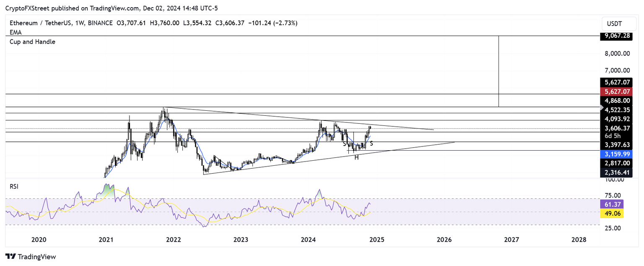Click 2028 on the time axis

point(579,240)
